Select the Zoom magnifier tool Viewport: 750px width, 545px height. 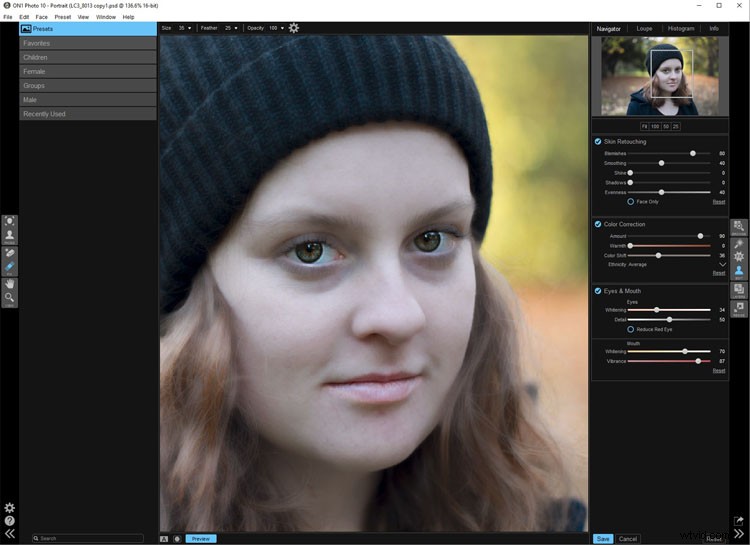10,298
